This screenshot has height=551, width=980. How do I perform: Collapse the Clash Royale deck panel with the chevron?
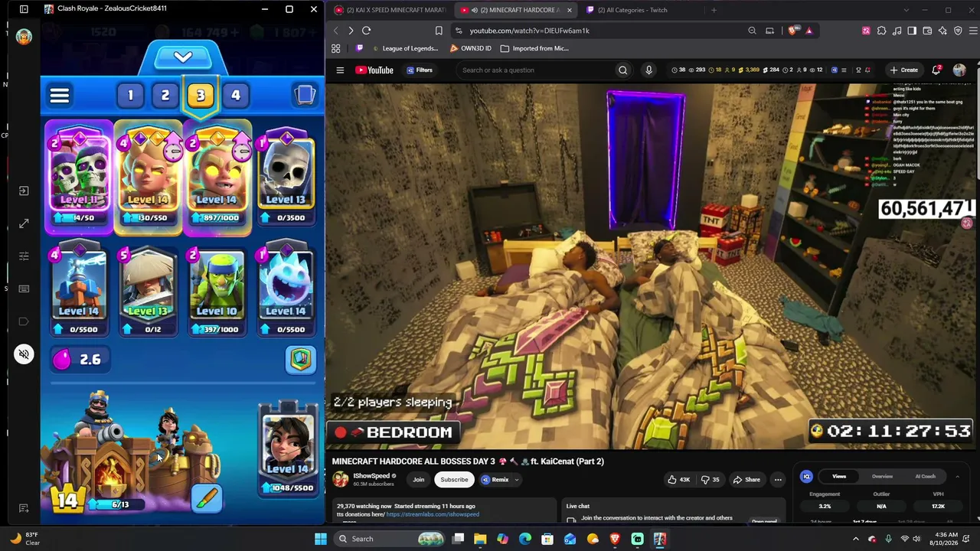click(182, 57)
